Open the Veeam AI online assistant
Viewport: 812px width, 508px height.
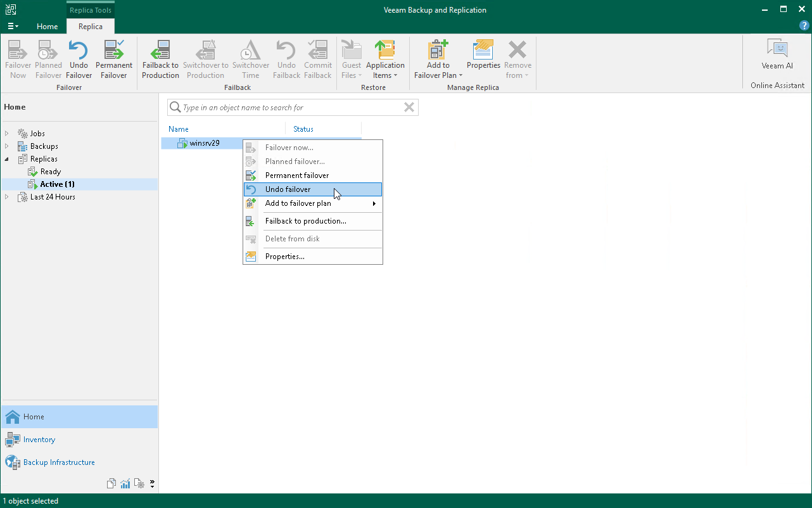(777, 55)
